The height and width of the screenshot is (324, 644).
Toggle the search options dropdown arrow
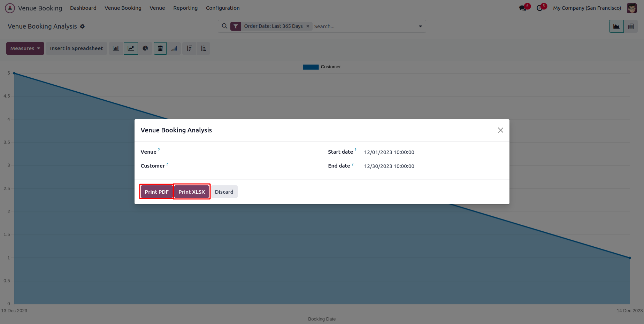(x=421, y=26)
